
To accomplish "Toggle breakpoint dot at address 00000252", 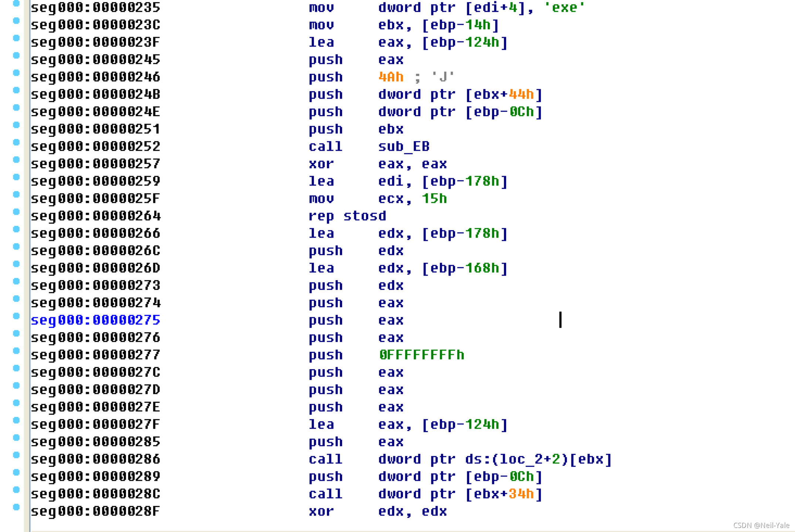I will click(16, 142).
